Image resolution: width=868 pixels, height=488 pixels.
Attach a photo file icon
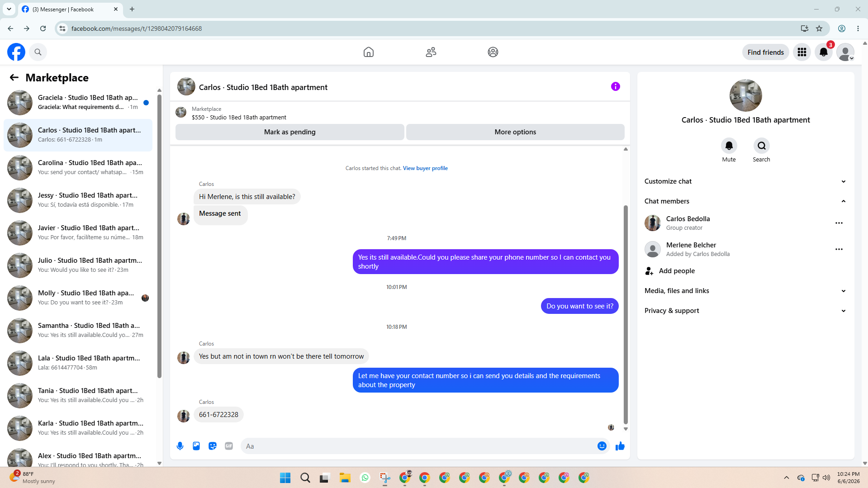(x=196, y=446)
